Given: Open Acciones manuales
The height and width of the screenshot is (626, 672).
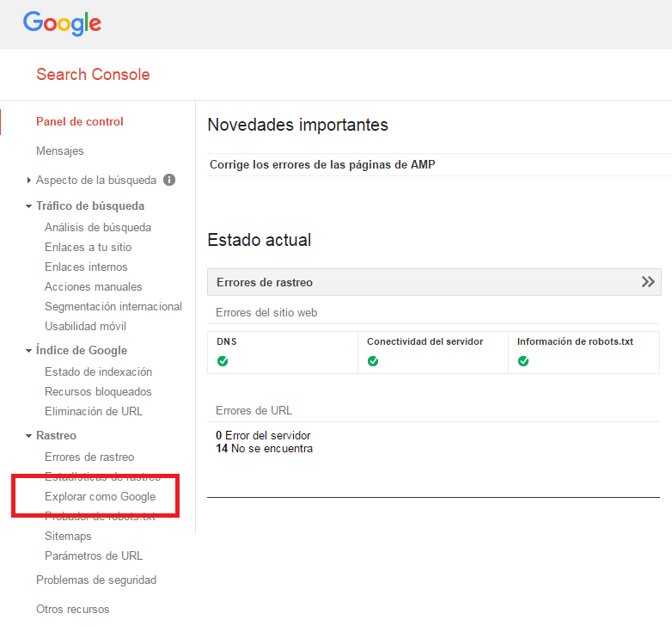Looking at the screenshot, I should pos(93,286).
